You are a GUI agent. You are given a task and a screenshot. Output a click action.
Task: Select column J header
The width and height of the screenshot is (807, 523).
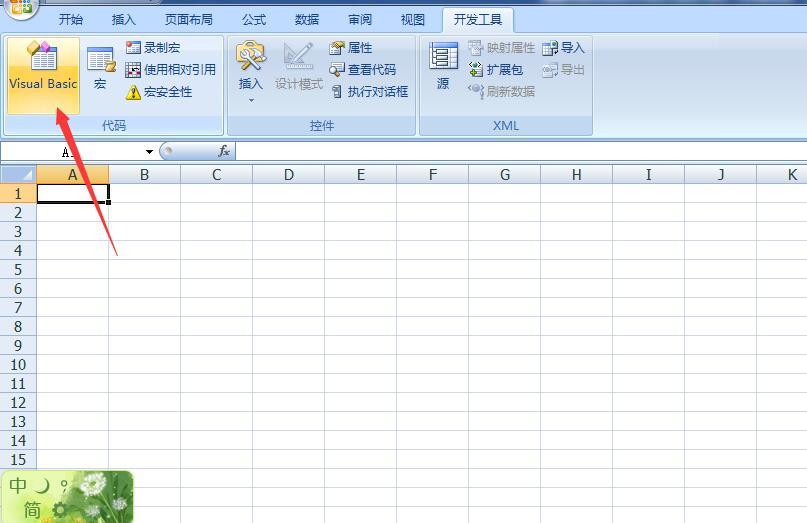(721, 175)
